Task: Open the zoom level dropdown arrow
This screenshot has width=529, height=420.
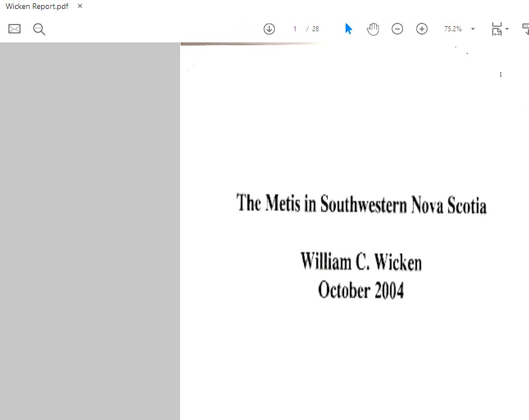Action: tap(473, 29)
